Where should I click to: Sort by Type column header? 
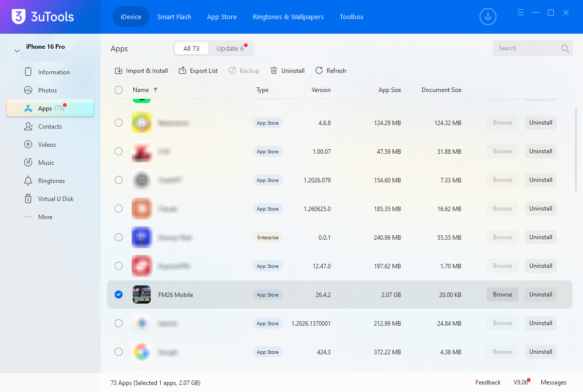click(262, 90)
